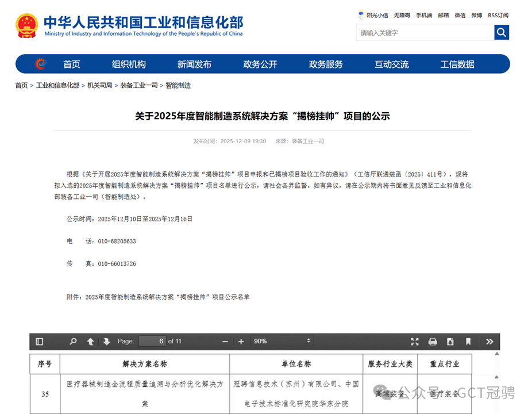Viewport: 532px width, 414px height.
Task: Click the page title 关于2025年度智能制造 heading
Action: click(263, 116)
